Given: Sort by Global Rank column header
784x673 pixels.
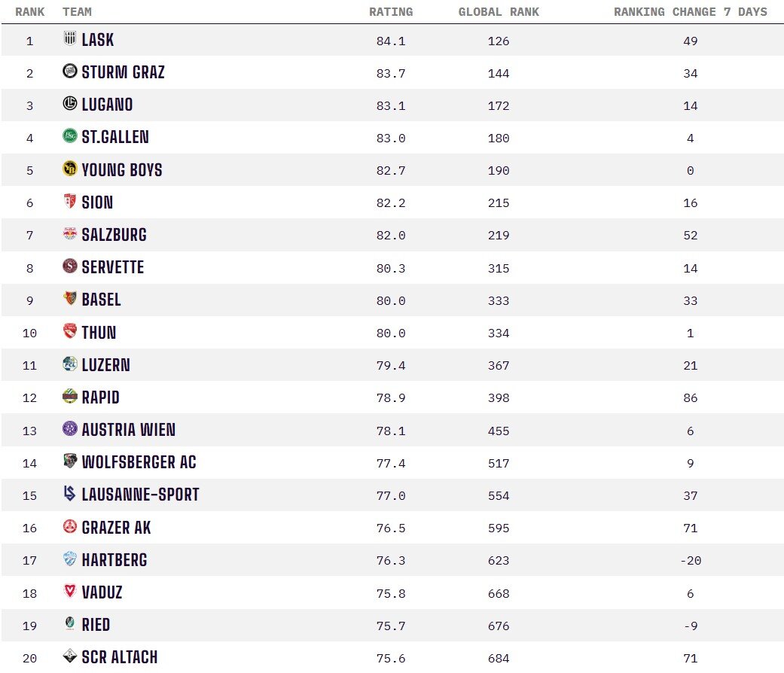Looking at the screenshot, I should (499, 11).
